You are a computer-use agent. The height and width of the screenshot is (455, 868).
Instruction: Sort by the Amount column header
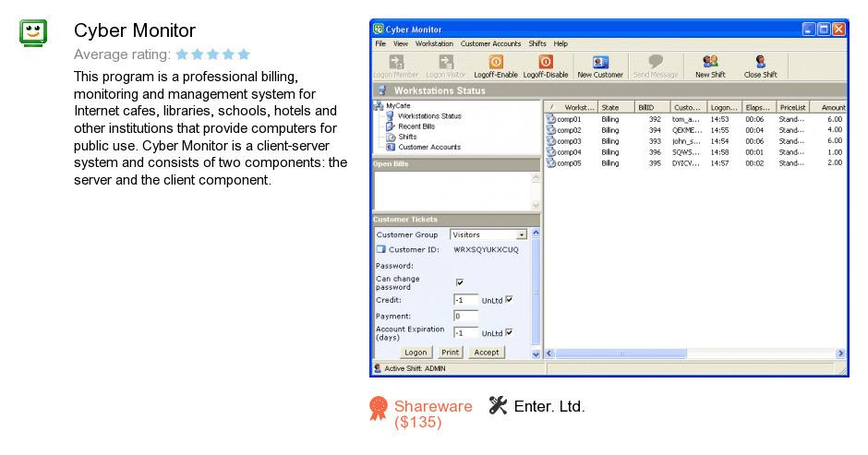[828, 107]
